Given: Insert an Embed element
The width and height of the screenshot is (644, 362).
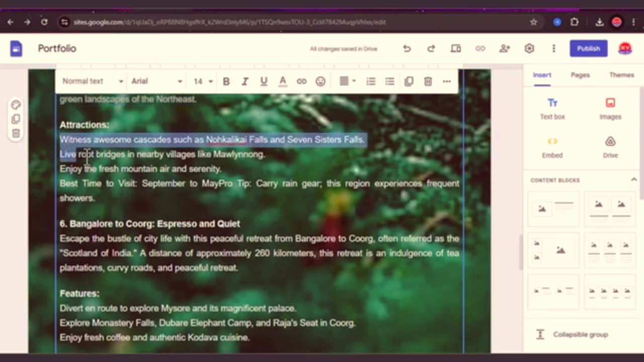Looking at the screenshot, I should point(552,148).
